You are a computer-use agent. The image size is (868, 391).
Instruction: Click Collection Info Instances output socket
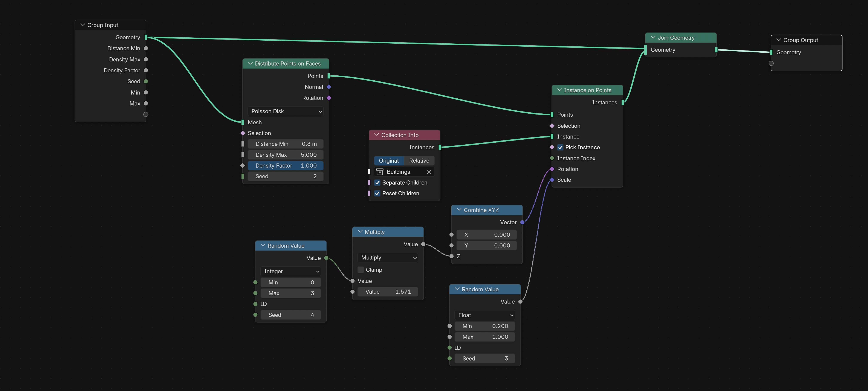(x=440, y=147)
